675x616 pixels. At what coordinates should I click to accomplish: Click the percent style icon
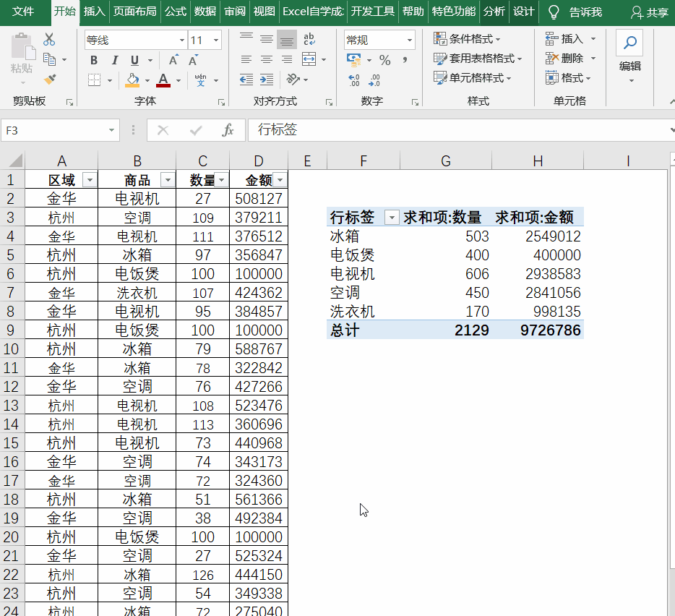pyautogui.click(x=384, y=59)
